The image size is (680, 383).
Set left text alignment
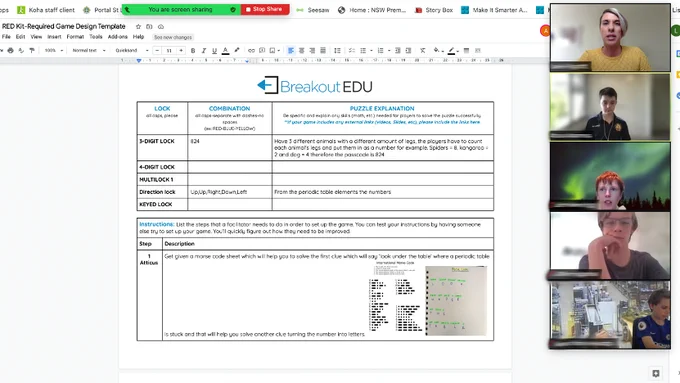point(291,51)
